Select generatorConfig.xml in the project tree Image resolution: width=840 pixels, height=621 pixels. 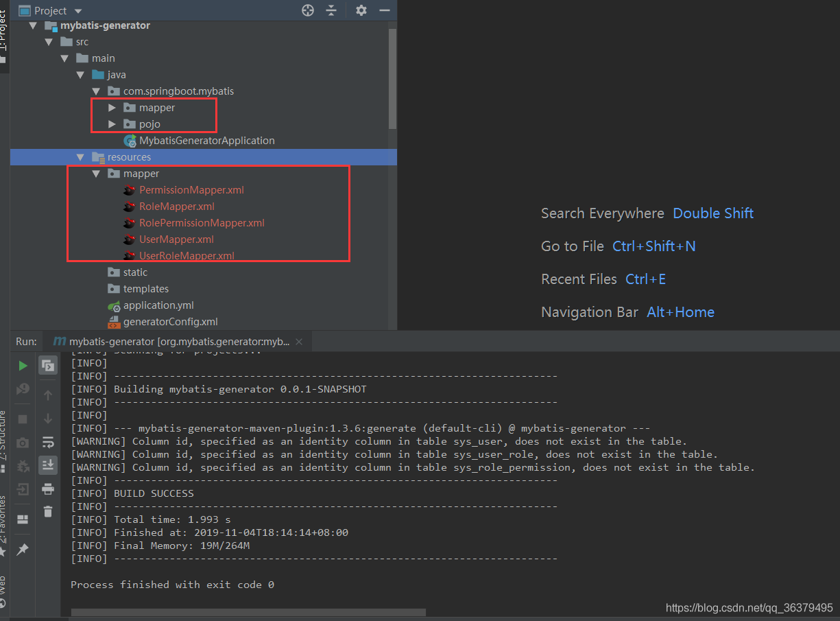click(170, 322)
